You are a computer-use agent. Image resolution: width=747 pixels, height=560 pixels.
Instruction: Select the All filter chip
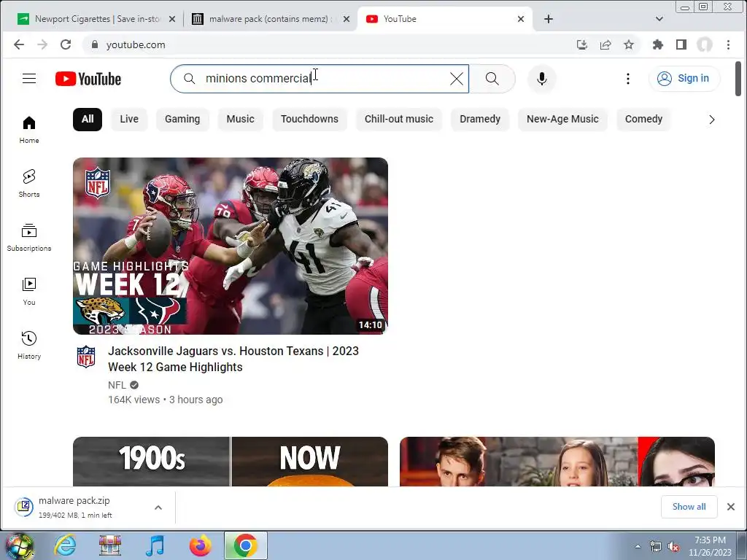click(88, 119)
